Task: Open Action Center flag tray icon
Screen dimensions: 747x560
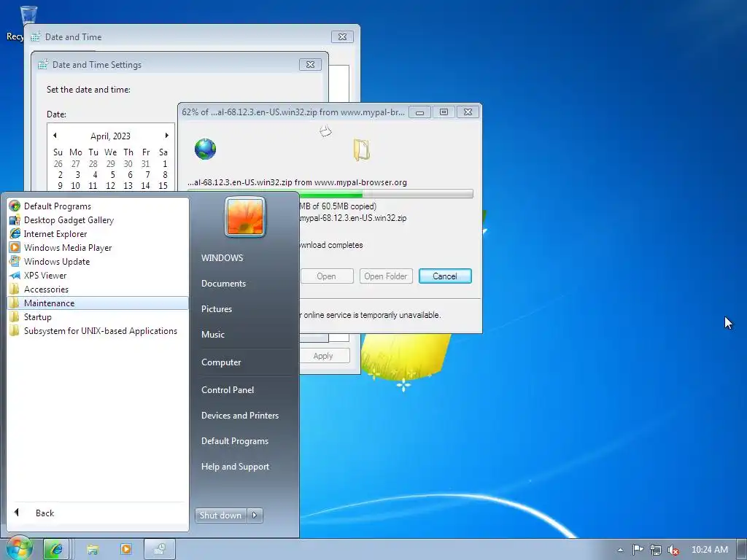Action: tap(638, 550)
